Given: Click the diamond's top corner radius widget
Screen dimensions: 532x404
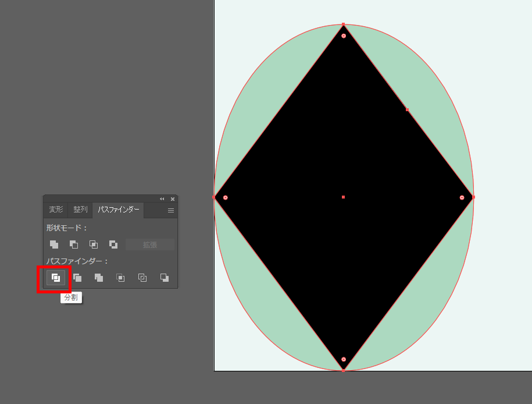Looking at the screenshot, I should tap(344, 36).
